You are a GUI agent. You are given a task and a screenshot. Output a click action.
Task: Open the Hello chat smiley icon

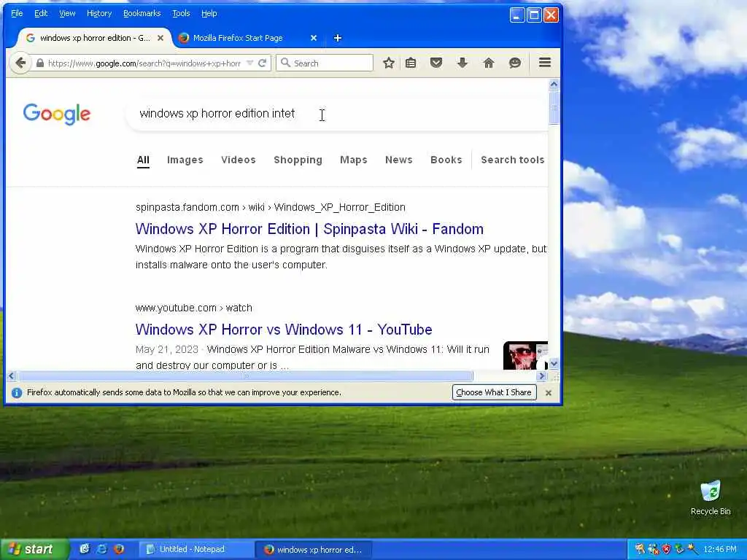(515, 63)
